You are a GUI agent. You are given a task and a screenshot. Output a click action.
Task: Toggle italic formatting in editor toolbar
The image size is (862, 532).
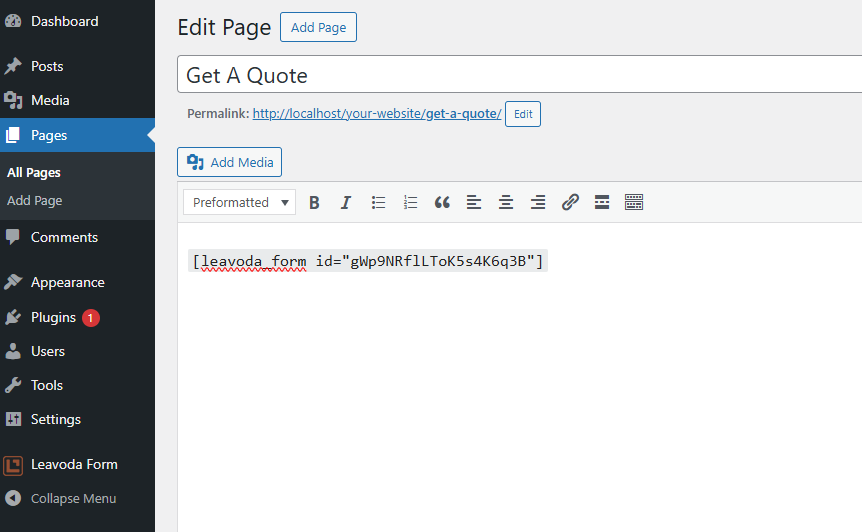click(x=346, y=203)
